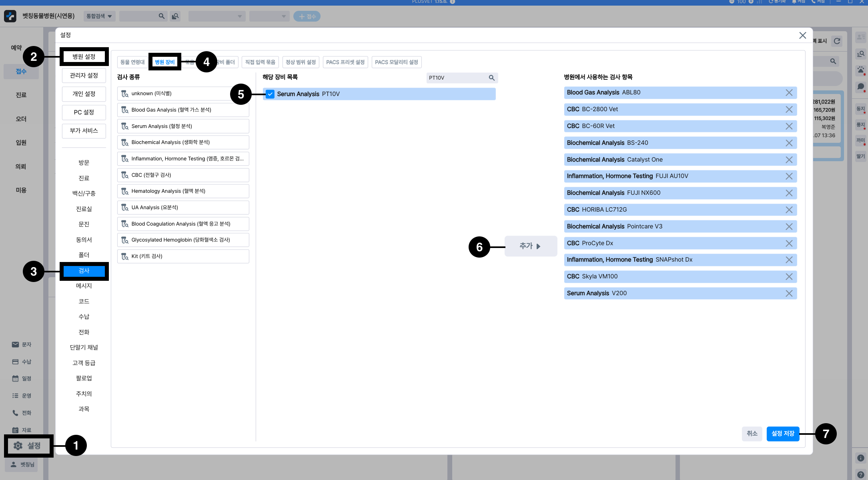Click the search magnifier icon for PT10V
Viewport: 868px width, 480px height.
(491, 78)
